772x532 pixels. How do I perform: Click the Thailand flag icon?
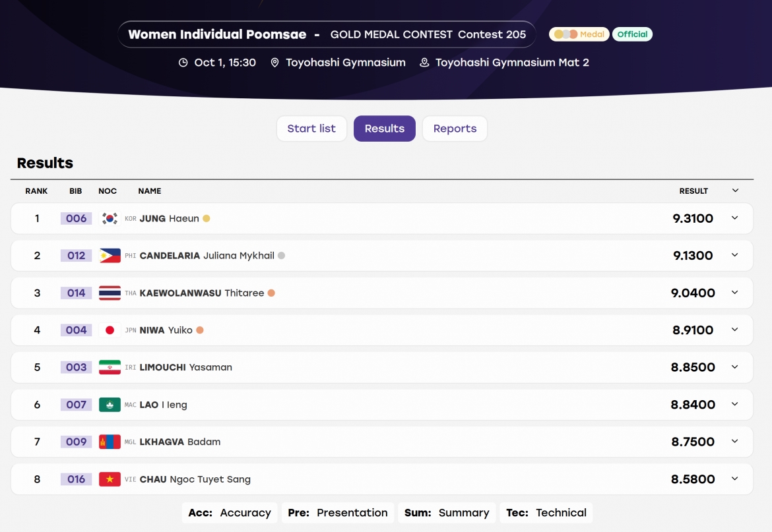pyautogui.click(x=110, y=293)
